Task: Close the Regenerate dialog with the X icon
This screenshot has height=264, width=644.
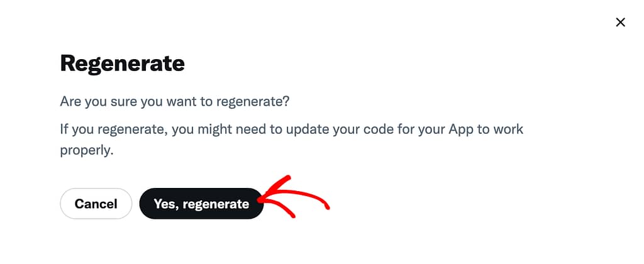Action: click(620, 23)
